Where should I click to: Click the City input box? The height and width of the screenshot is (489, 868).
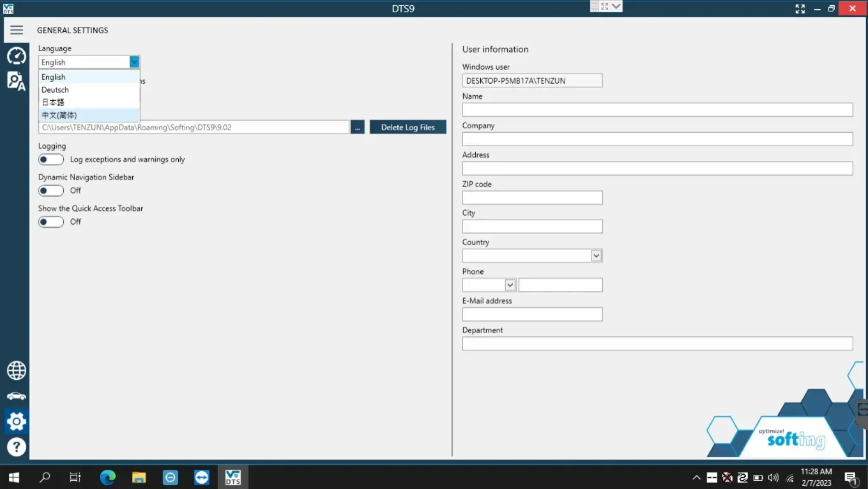pos(532,227)
